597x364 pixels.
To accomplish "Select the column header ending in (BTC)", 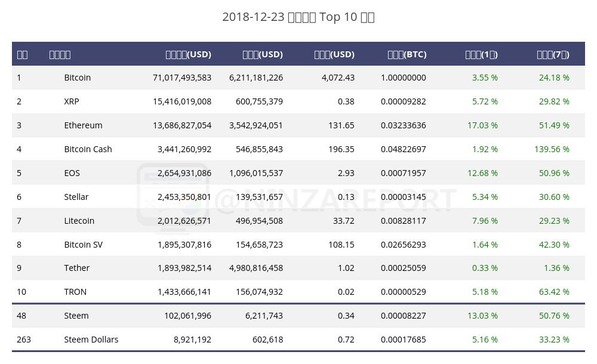I will (x=407, y=54).
